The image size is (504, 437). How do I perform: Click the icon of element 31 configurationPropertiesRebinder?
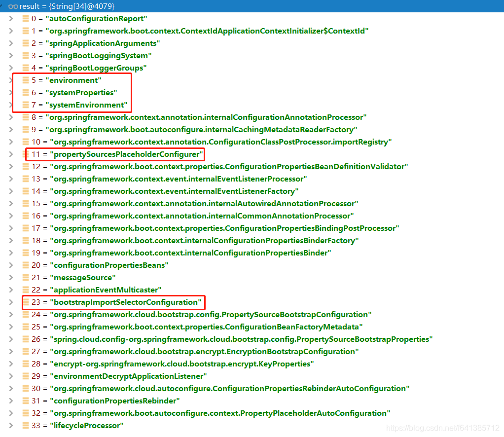click(26, 401)
